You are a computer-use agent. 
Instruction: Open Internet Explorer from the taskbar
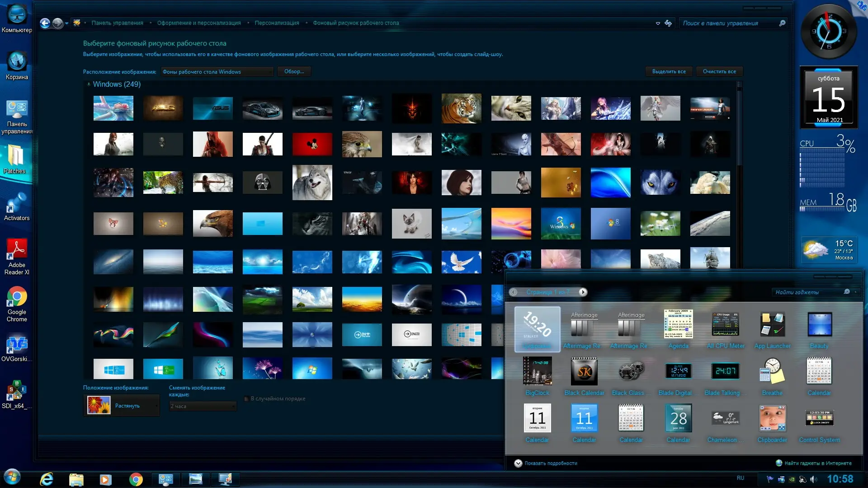point(47,479)
